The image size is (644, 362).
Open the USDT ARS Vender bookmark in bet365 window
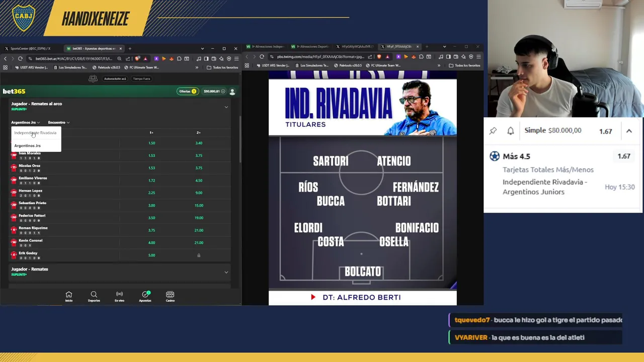(x=31, y=67)
